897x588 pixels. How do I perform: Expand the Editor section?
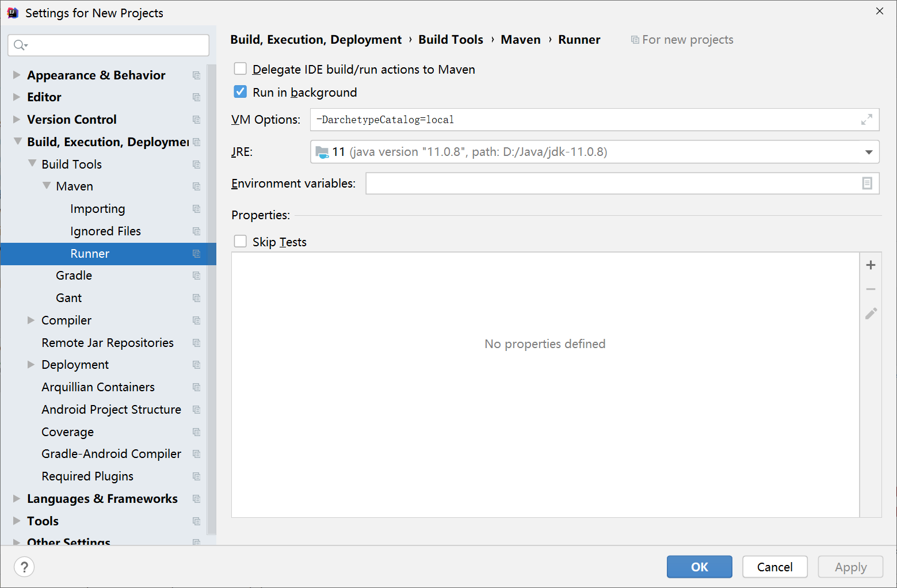pyautogui.click(x=17, y=97)
